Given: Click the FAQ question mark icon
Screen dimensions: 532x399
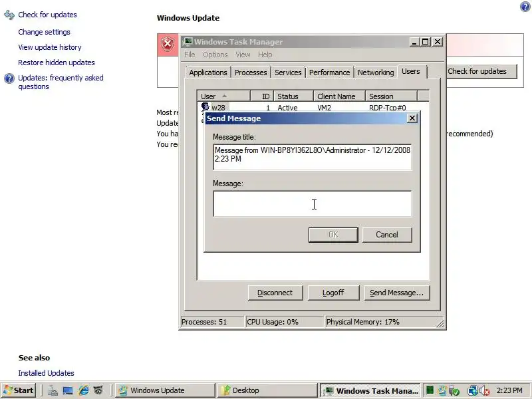Looking at the screenshot, I should tap(9, 78).
